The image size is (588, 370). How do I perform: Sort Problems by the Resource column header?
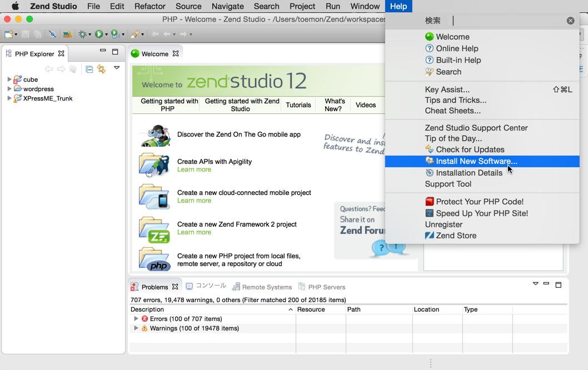pyautogui.click(x=321, y=309)
